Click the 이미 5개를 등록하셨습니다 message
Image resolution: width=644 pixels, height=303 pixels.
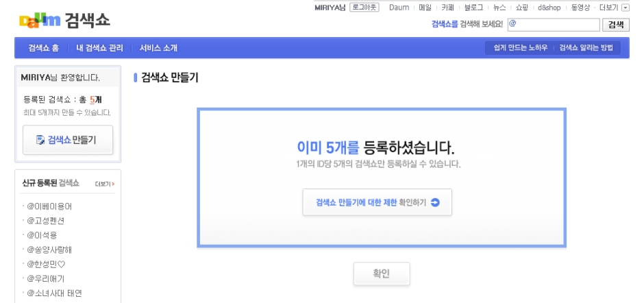coord(376,147)
